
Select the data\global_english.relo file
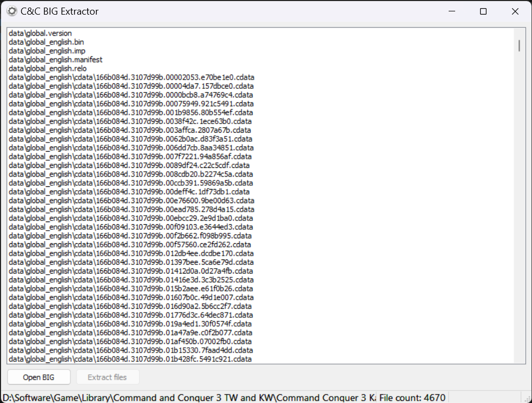(x=47, y=69)
